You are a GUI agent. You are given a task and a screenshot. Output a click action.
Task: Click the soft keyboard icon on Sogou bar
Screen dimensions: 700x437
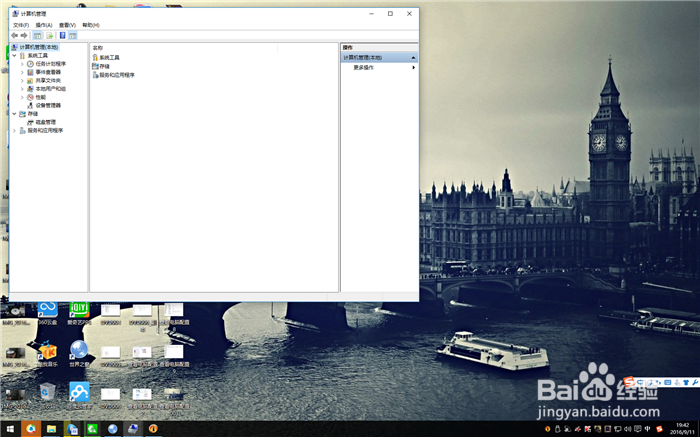667,382
